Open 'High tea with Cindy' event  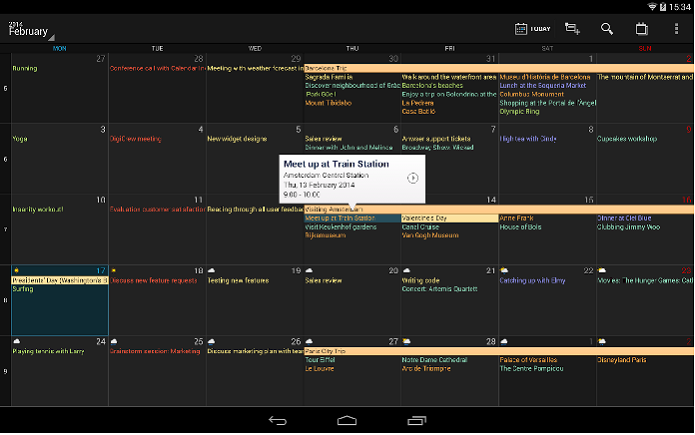tap(528, 139)
